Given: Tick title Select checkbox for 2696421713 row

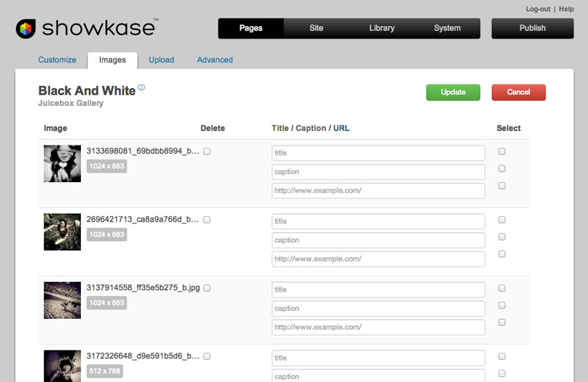Looking at the screenshot, I should point(502,220).
